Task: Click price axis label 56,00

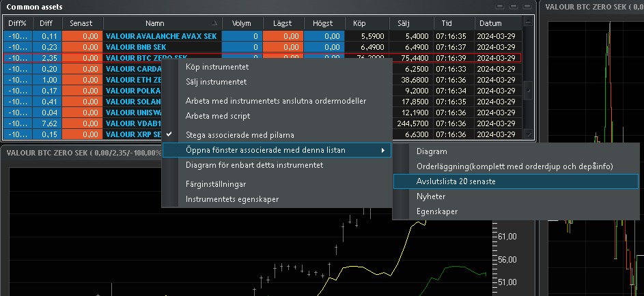Action: coord(508,260)
